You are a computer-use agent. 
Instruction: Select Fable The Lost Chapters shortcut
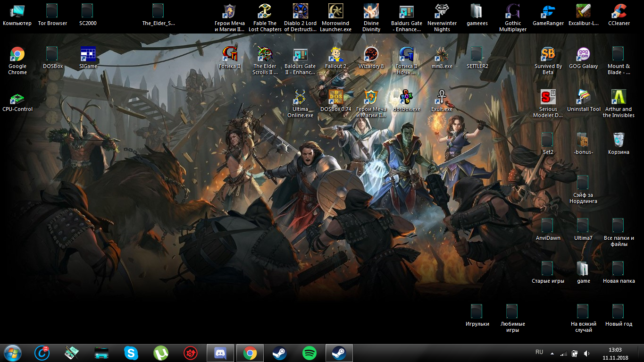tap(265, 18)
